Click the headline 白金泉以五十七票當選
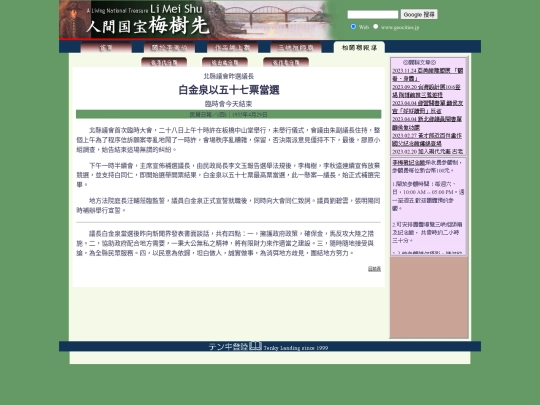 pyautogui.click(x=229, y=90)
